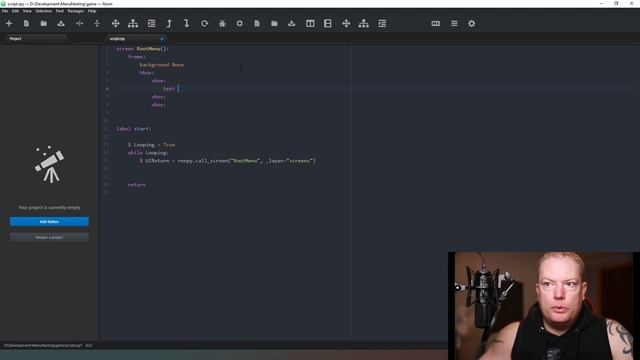Click the four-way arrows icon after the rows layout icon

tap(346, 24)
